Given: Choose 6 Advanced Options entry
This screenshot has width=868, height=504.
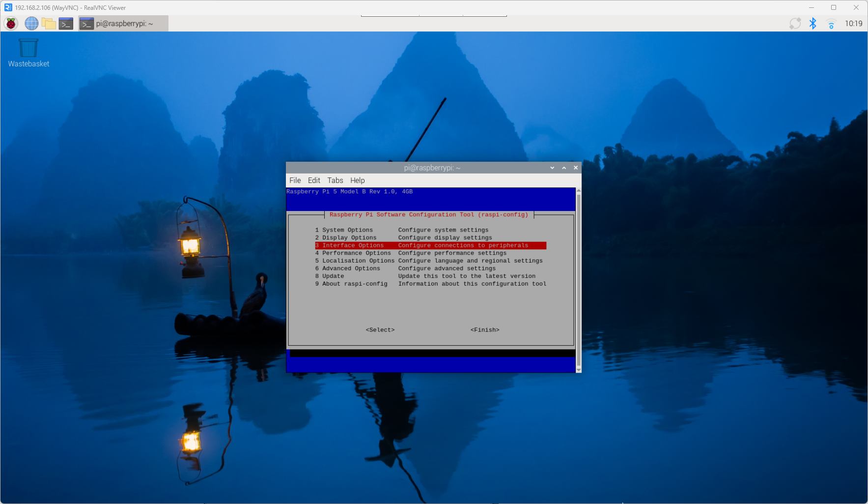Looking at the screenshot, I should 430,268.
